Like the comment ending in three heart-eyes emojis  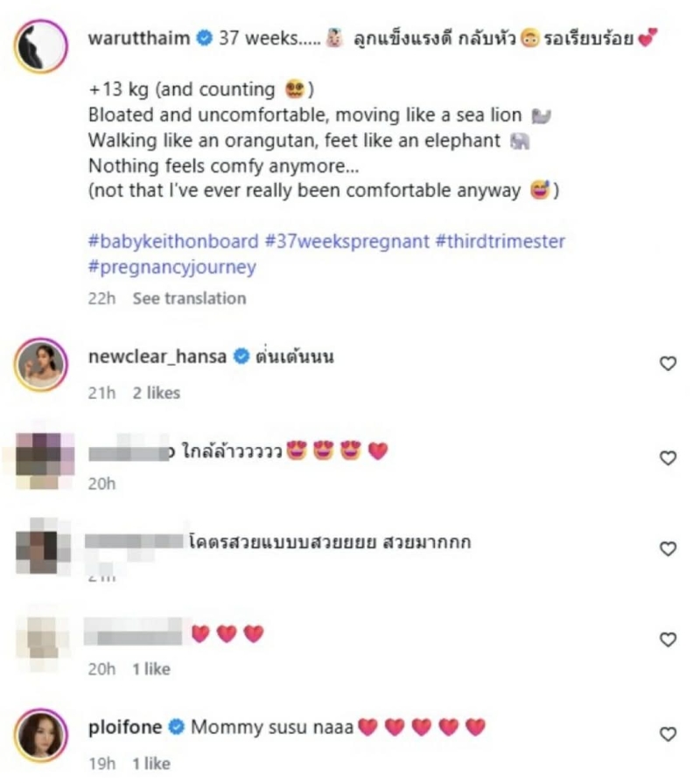point(668,458)
